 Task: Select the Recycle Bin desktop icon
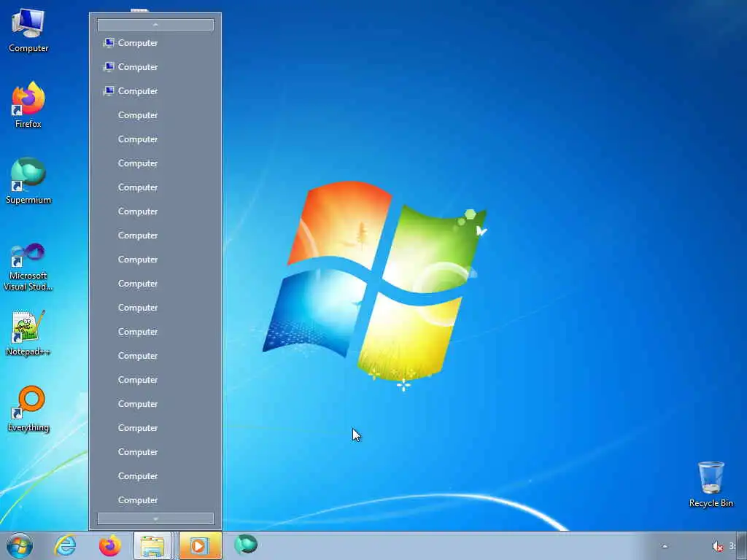[x=711, y=484]
